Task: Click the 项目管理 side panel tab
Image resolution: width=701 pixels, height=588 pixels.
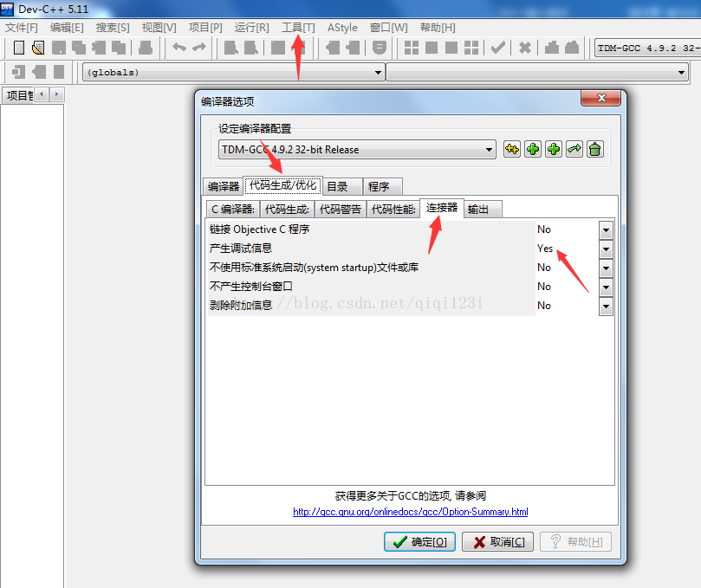Action: click(20, 95)
